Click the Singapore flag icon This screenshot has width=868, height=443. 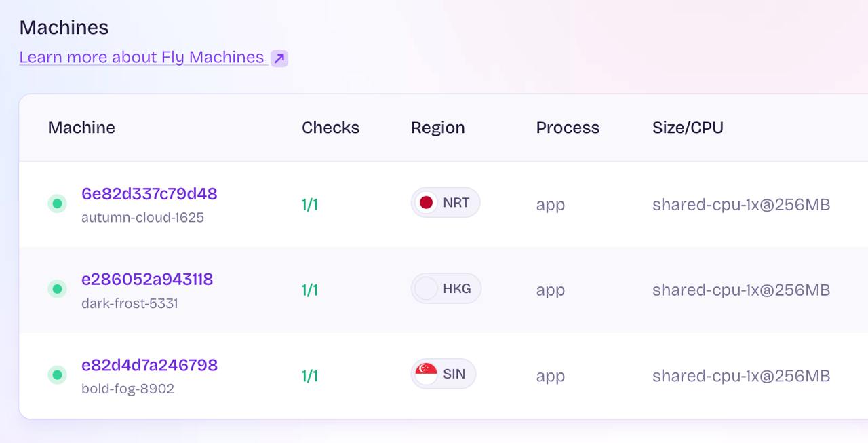point(426,373)
